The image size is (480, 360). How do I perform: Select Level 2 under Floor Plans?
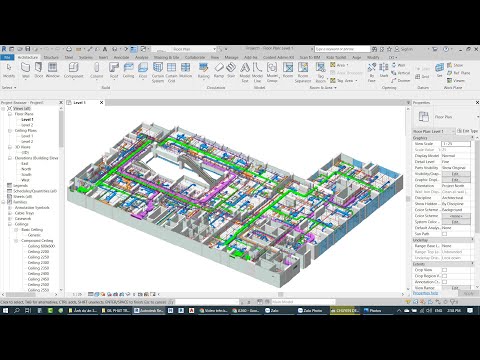click(27, 125)
